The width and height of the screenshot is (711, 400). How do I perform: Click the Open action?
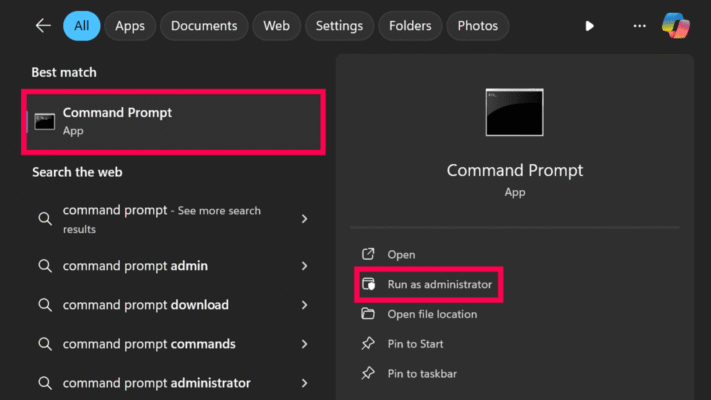(401, 254)
